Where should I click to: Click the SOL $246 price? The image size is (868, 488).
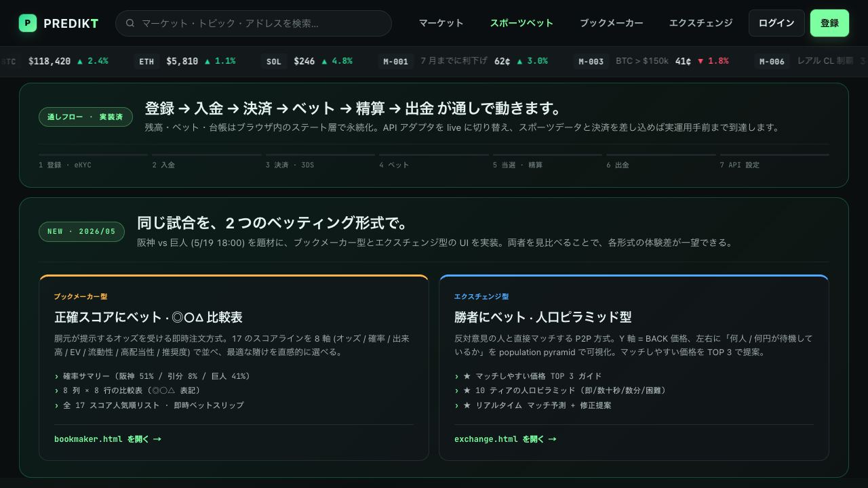(x=304, y=61)
